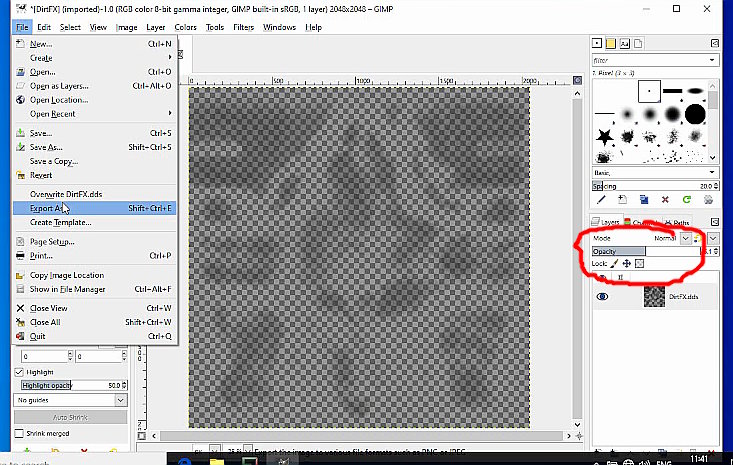
Task: Click the Save As icon entry
Action: pos(20,147)
